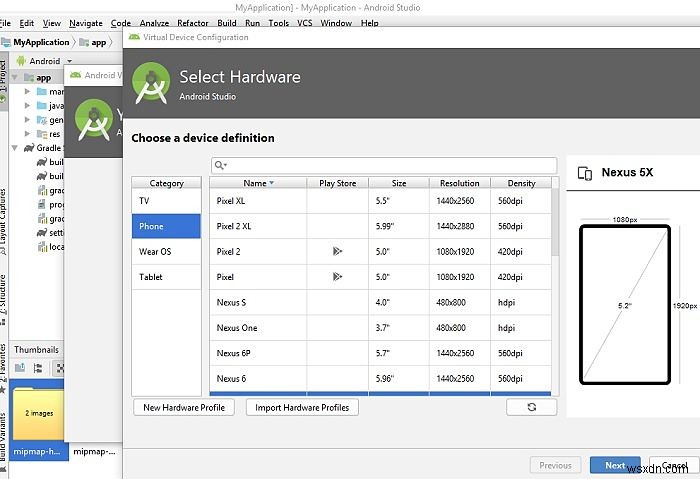The width and height of the screenshot is (700, 479).
Task: Open the Analyze menu
Action: coord(154,23)
